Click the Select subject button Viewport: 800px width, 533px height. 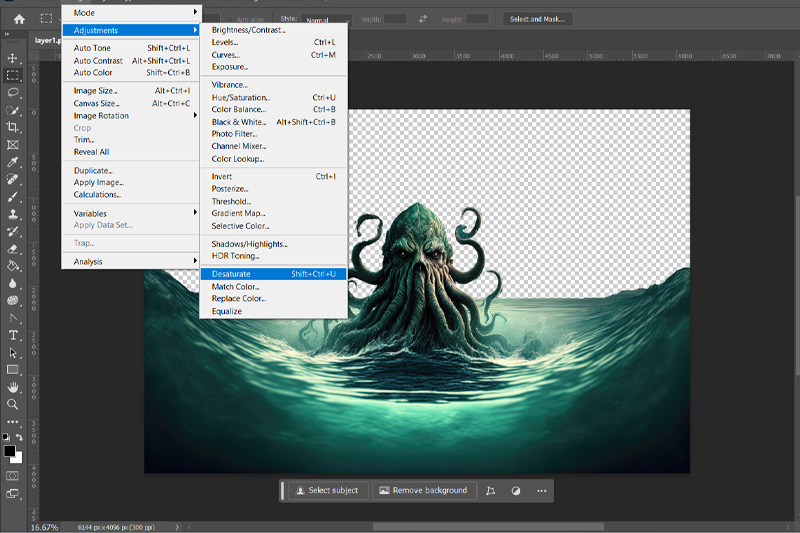(x=325, y=491)
